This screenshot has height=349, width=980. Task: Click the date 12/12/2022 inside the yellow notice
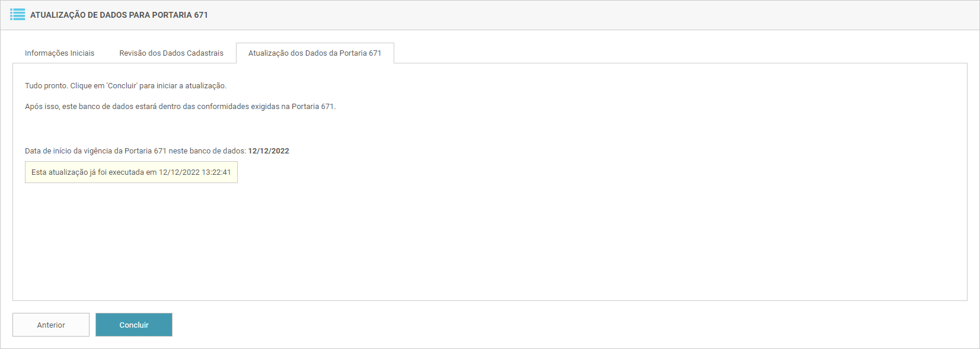[x=179, y=172]
